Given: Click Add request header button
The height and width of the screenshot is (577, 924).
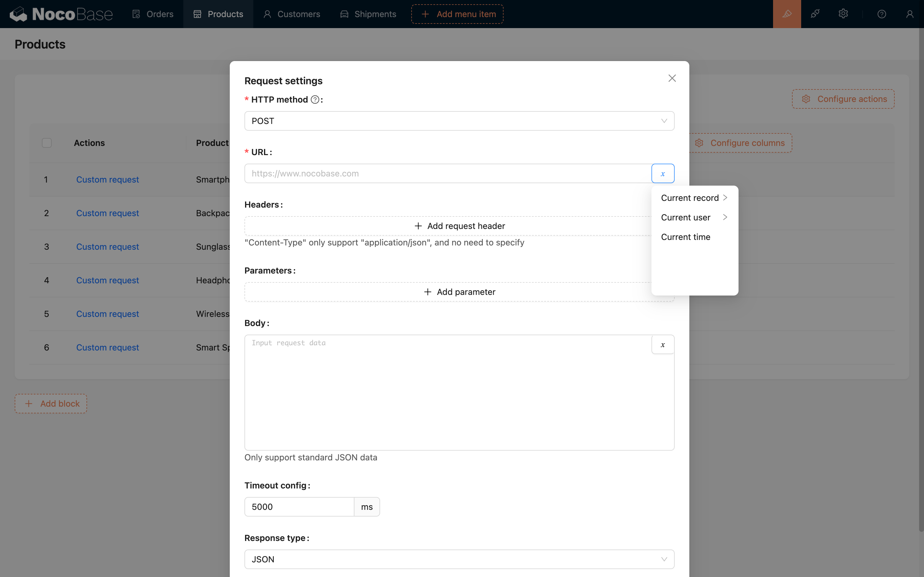Looking at the screenshot, I should coord(459,226).
